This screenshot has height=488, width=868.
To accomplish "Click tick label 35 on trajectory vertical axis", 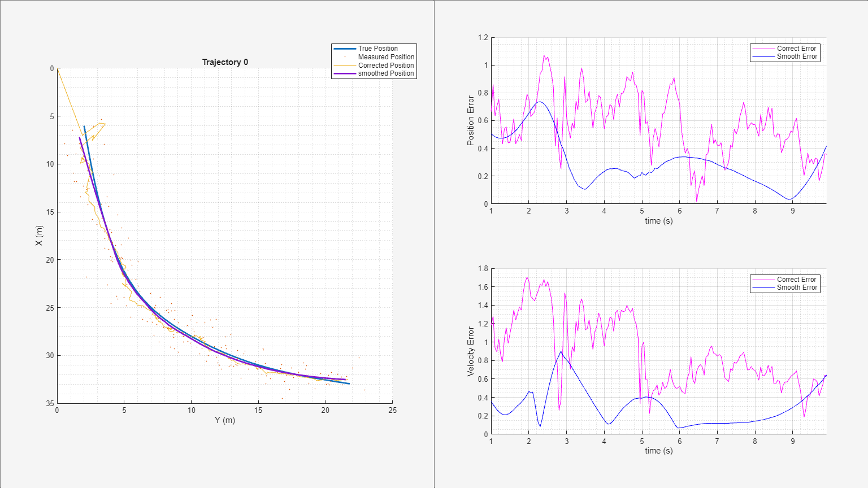I will (50, 403).
